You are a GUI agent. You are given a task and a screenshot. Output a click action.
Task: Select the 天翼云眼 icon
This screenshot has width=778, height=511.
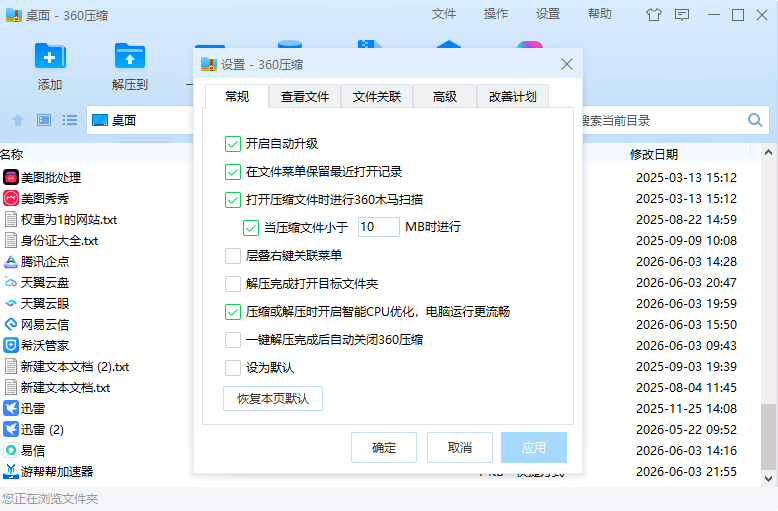point(11,303)
